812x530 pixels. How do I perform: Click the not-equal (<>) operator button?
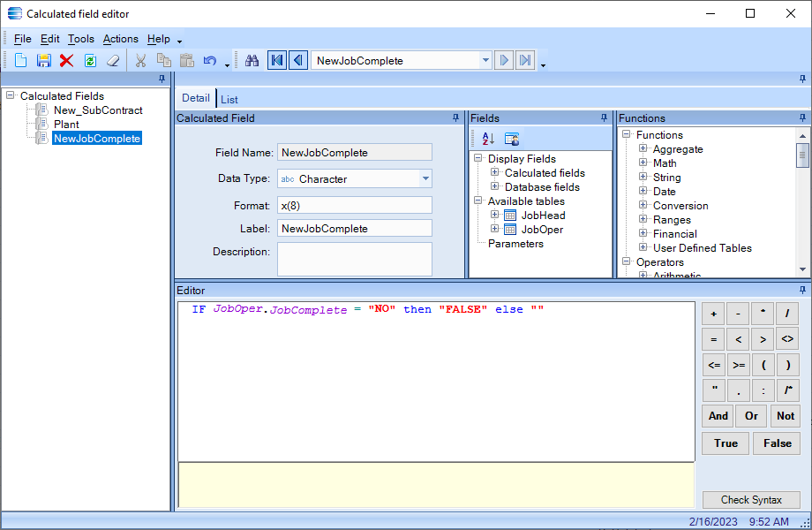coord(787,339)
